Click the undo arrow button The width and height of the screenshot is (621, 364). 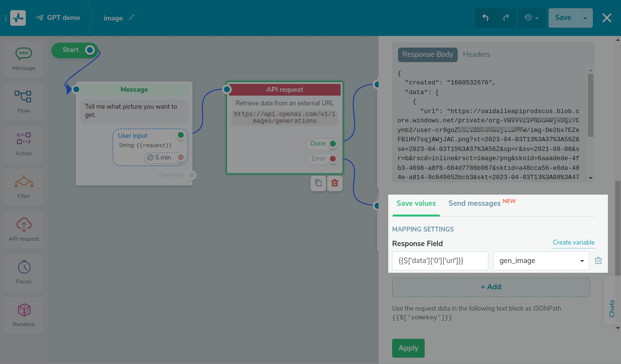coord(485,18)
